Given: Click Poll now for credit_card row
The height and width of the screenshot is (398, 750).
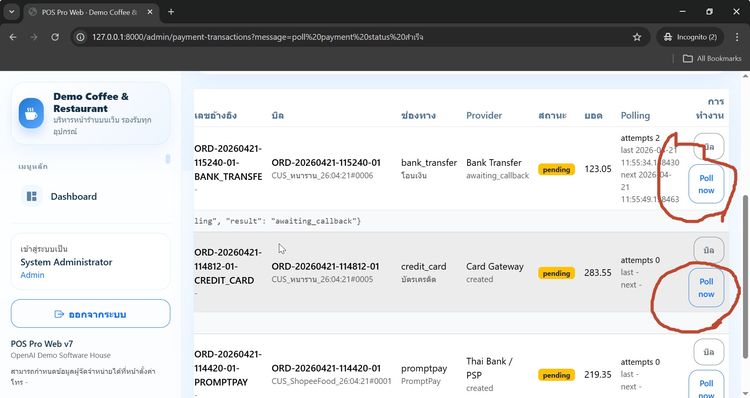Looking at the screenshot, I should click(x=706, y=287).
